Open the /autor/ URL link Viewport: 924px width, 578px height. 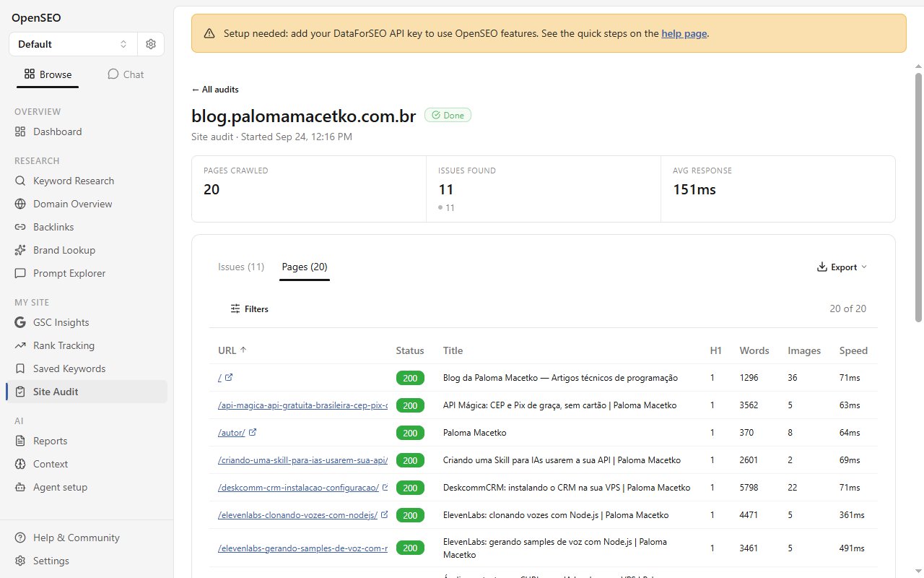(x=232, y=433)
